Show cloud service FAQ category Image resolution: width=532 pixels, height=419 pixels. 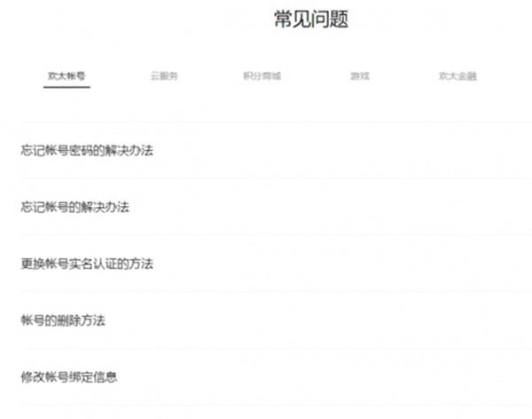(x=164, y=76)
